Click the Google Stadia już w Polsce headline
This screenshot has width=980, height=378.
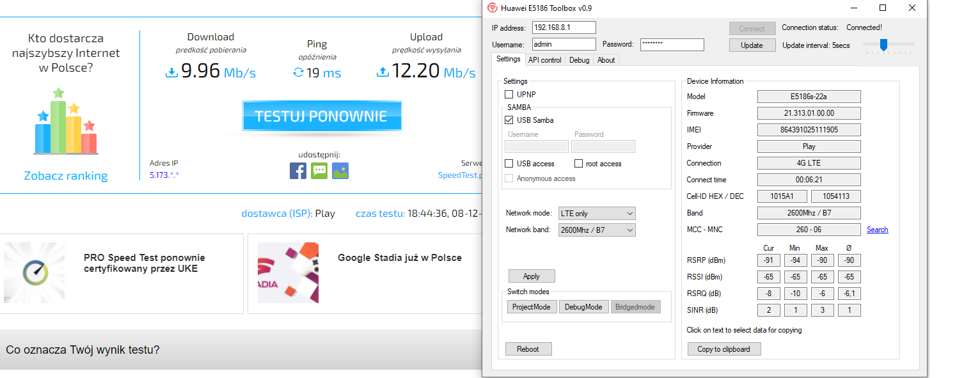[x=400, y=258]
